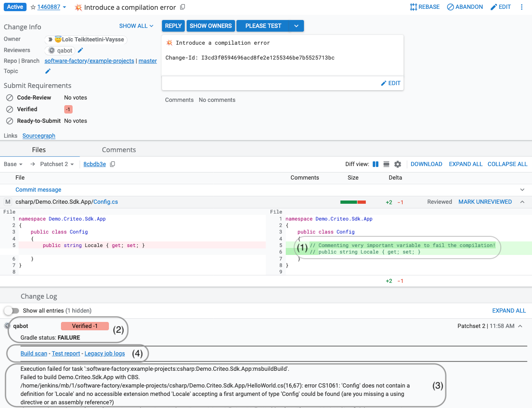Copy the change subject with the copy icon
Viewport: 532px width, 408px height.
click(182, 7)
